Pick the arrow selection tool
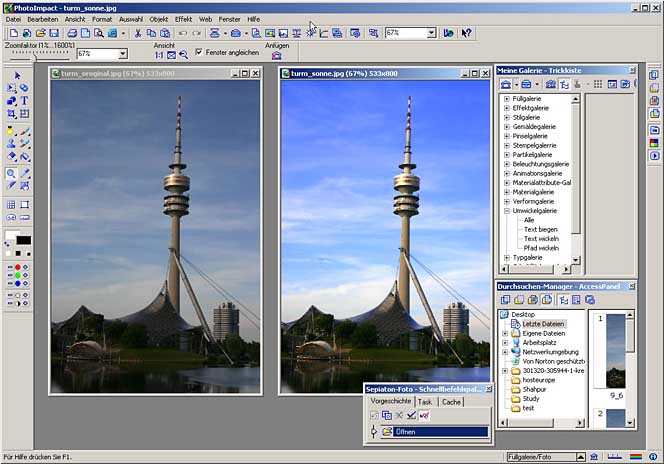The width and height of the screenshot is (664, 464). coord(18,76)
